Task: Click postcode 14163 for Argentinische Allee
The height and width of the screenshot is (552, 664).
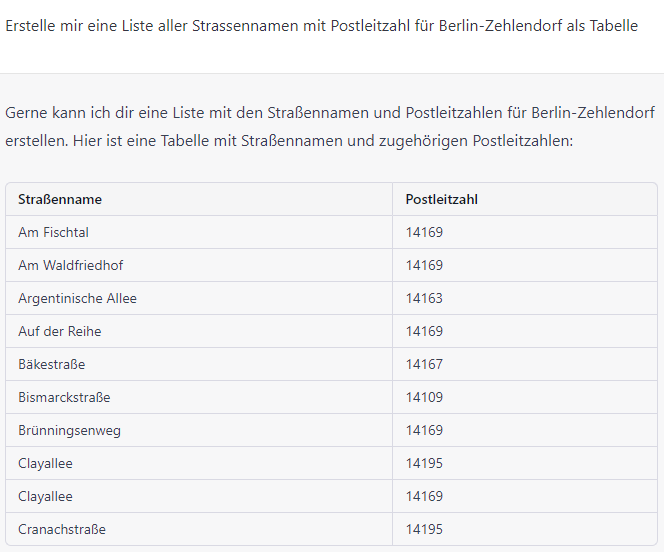Action: [424, 298]
